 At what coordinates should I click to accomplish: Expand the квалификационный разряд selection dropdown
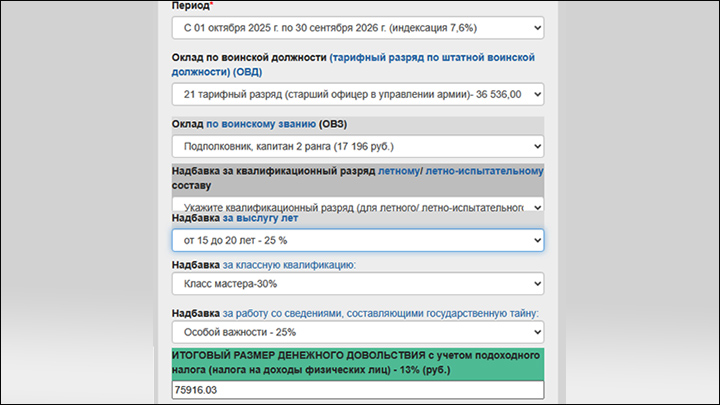click(357, 207)
